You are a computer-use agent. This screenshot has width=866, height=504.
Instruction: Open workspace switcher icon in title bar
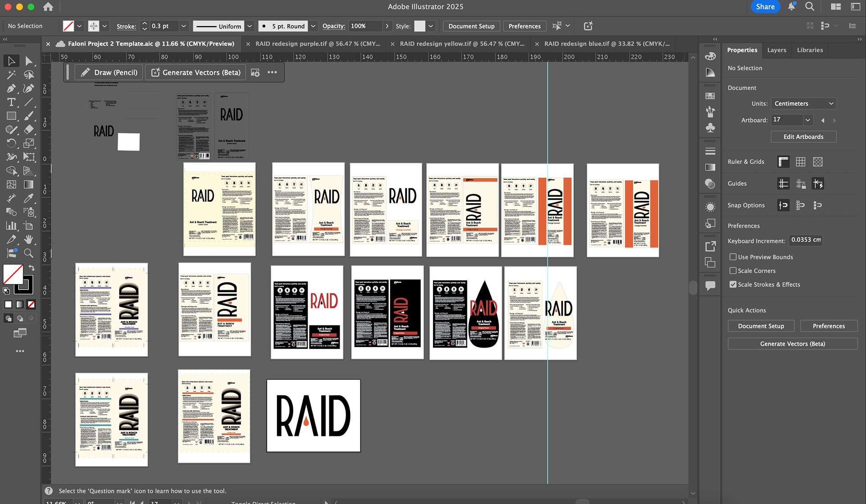(x=836, y=6)
